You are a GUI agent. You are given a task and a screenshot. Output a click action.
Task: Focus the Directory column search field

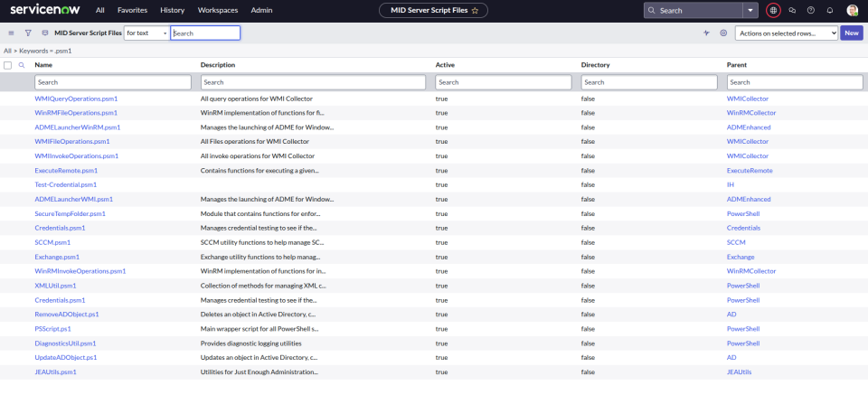(649, 82)
